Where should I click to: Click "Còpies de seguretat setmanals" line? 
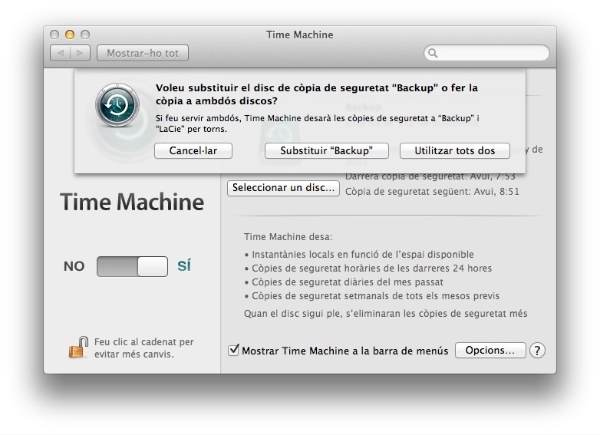375,296
